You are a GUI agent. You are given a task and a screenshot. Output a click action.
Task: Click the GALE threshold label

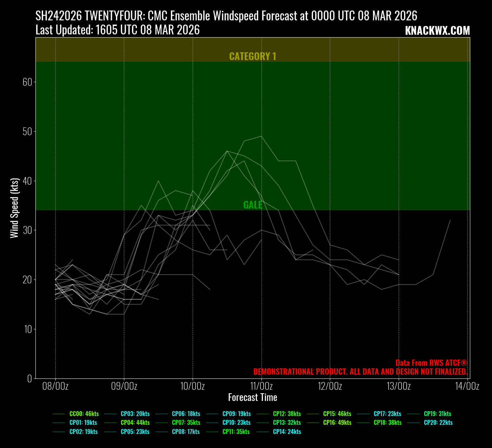(x=252, y=205)
